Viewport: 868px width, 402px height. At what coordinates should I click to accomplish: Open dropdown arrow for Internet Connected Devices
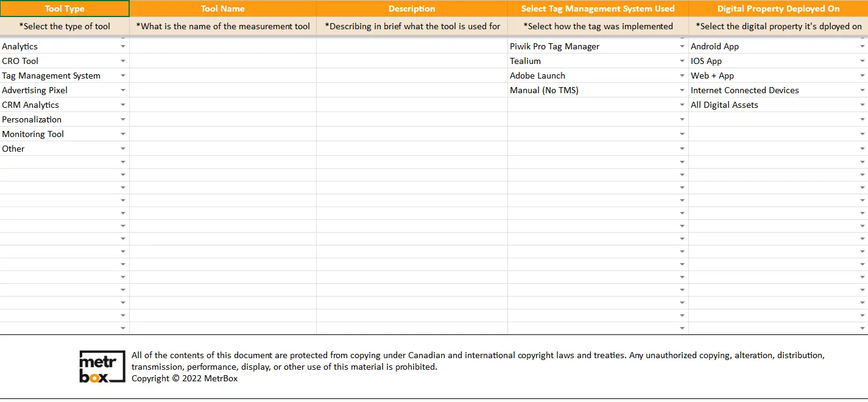863,90
